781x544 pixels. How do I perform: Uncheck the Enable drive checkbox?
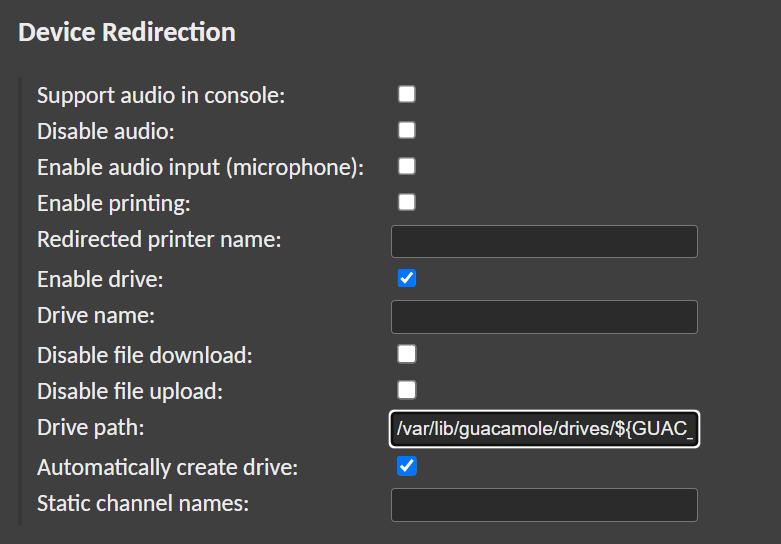[x=407, y=278]
